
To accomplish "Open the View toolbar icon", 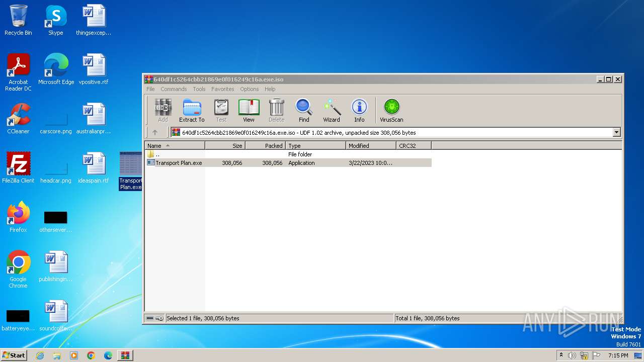I will [x=249, y=110].
